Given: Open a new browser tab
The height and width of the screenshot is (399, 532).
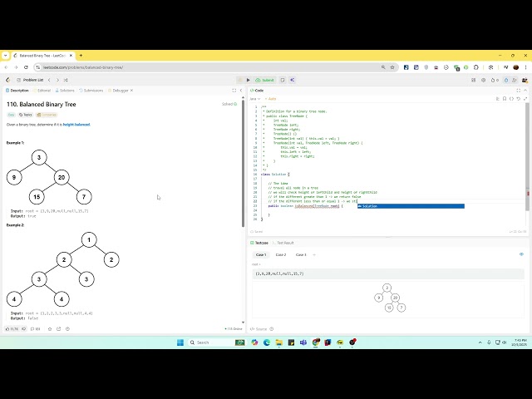Looking at the screenshot, I should (x=81, y=56).
